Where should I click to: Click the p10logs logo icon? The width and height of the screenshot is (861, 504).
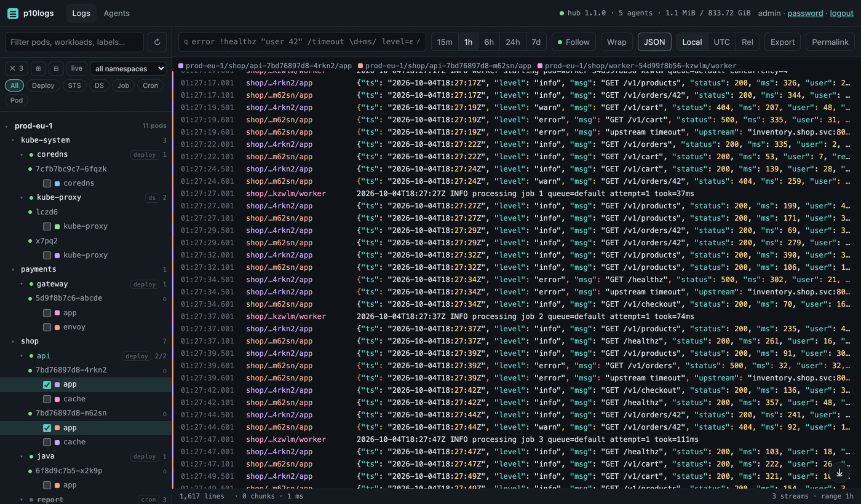click(12, 13)
